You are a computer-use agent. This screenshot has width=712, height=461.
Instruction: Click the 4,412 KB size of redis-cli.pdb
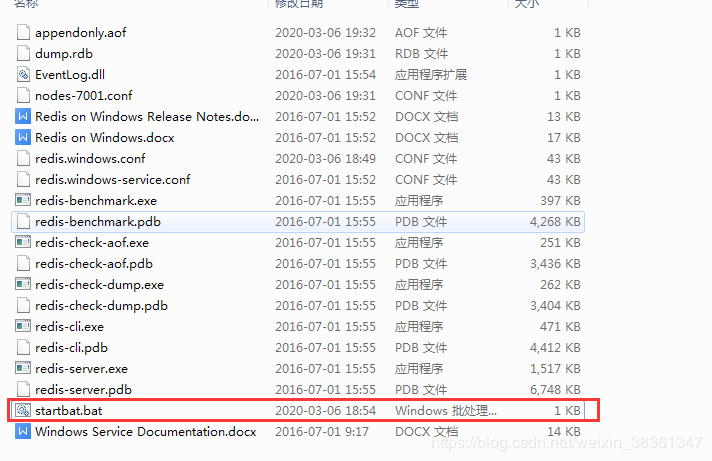click(555, 348)
